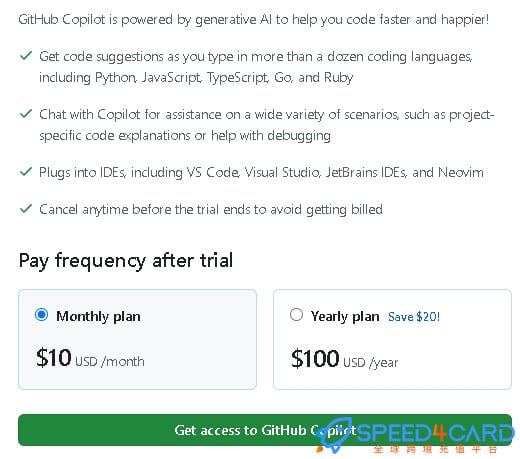
Task: Click the checkmark beside "Cancel anytime"
Action: pos(26,209)
